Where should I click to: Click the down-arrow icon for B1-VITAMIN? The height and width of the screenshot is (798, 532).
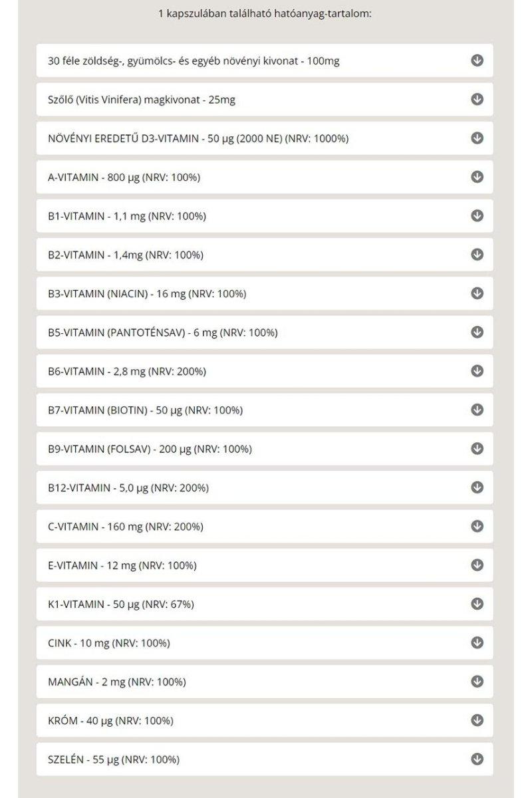(476, 215)
